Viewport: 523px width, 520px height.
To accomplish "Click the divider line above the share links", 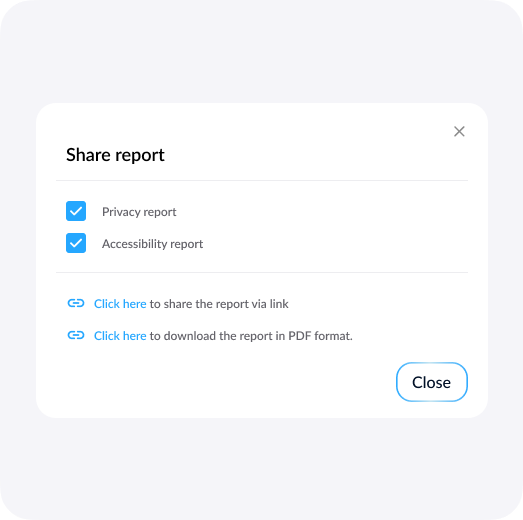I will tap(262, 273).
